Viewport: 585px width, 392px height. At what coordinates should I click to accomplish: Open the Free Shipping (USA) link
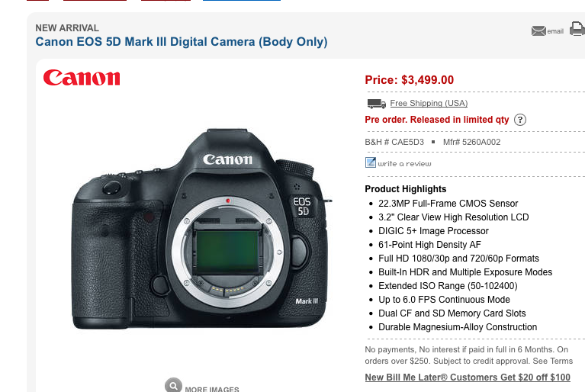click(429, 103)
